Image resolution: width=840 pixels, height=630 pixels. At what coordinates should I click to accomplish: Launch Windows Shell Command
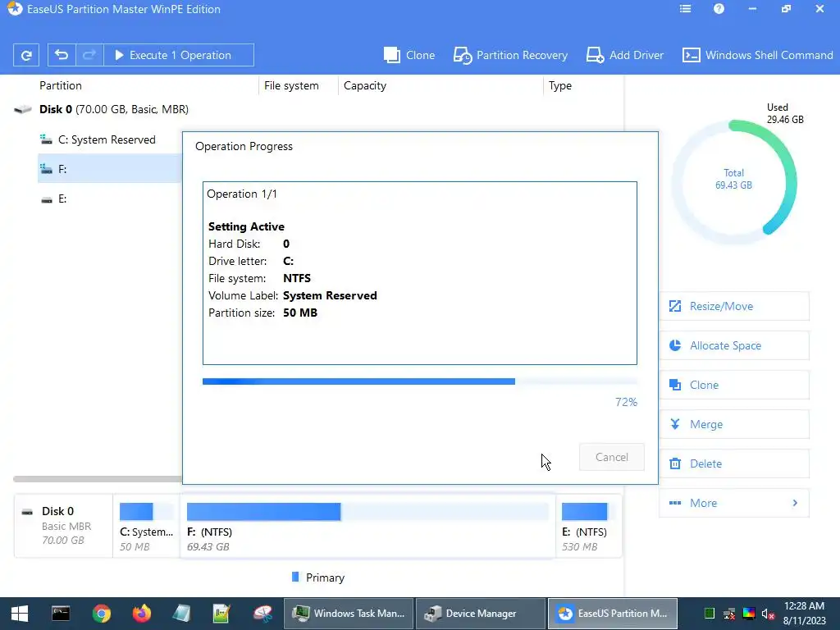(x=757, y=55)
